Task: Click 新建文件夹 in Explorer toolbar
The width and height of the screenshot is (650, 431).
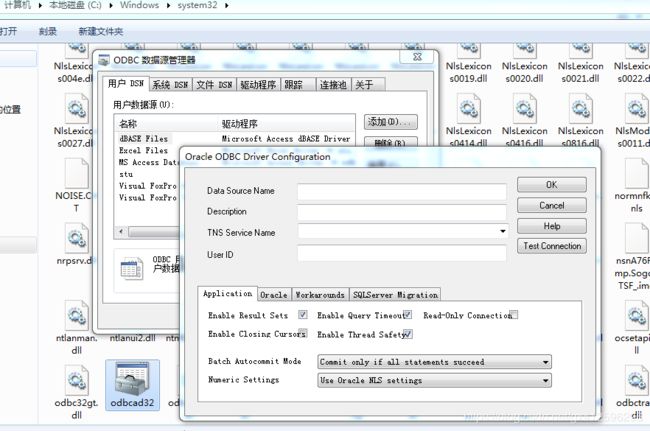Action: 101,31
